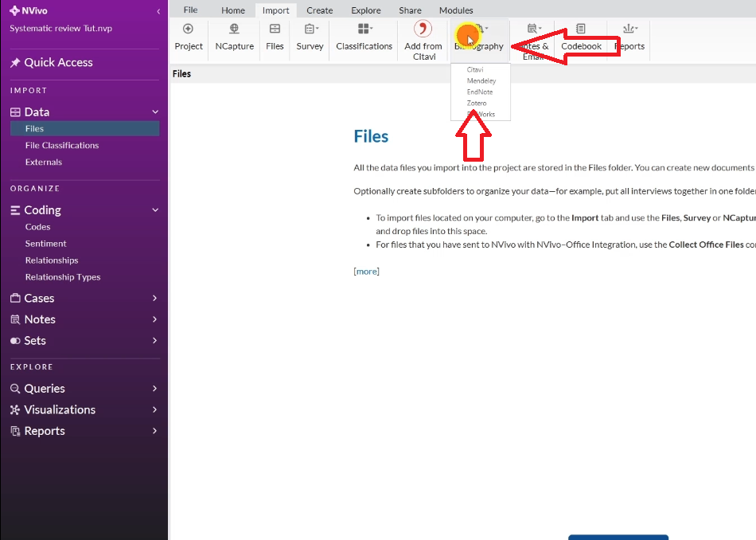Open the Reports ribbon dropdown
Viewport: 756px width, 540px height.
pos(630,29)
